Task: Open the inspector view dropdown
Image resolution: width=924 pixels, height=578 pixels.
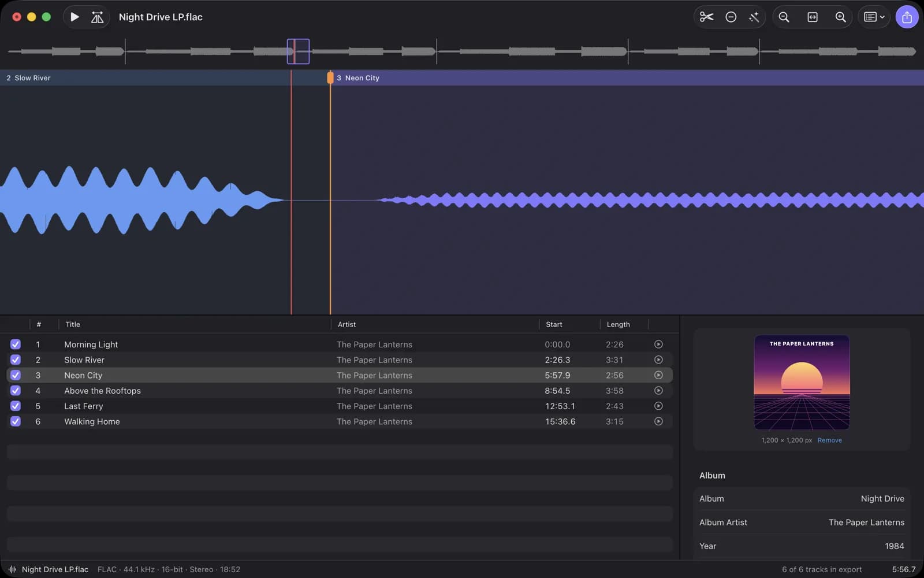Action: [874, 17]
